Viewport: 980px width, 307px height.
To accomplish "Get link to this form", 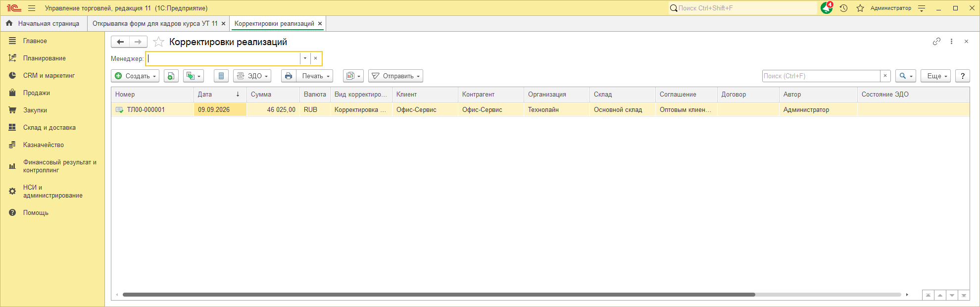I will click(x=936, y=42).
